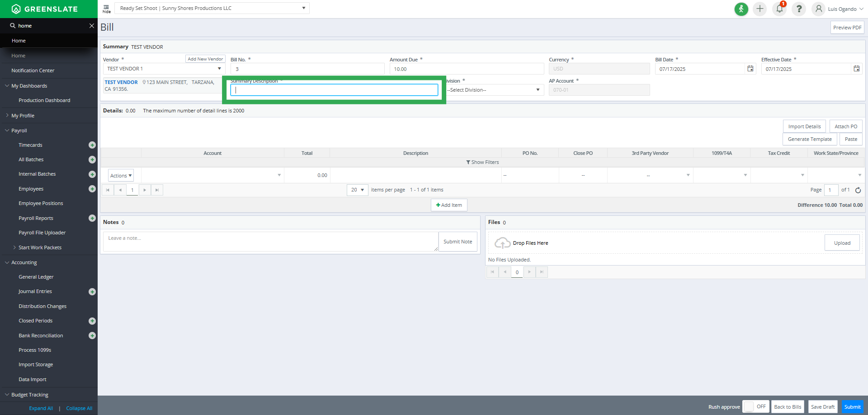The image size is (868, 415).
Task: Click the plus icon in top bar
Action: pos(760,9)
